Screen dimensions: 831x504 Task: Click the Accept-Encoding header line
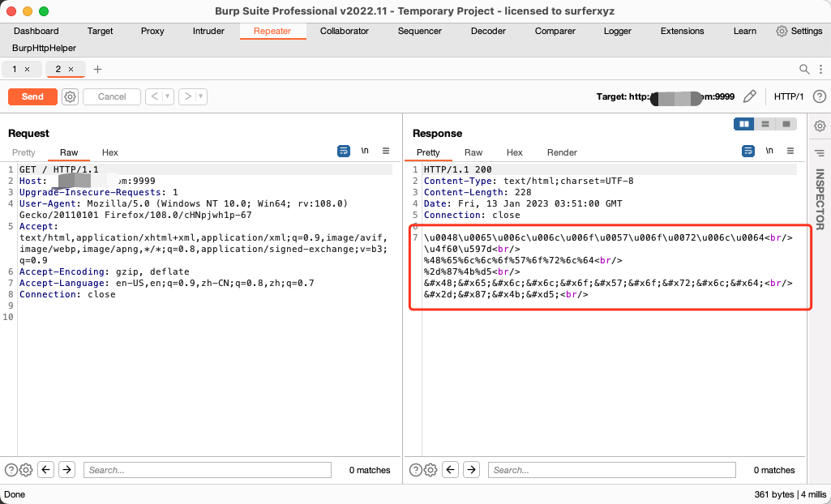(105, 271)
